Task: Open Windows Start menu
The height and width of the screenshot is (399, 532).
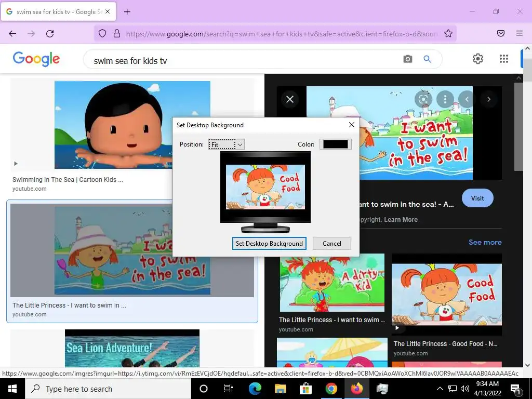Action: [x=12, y=389]
